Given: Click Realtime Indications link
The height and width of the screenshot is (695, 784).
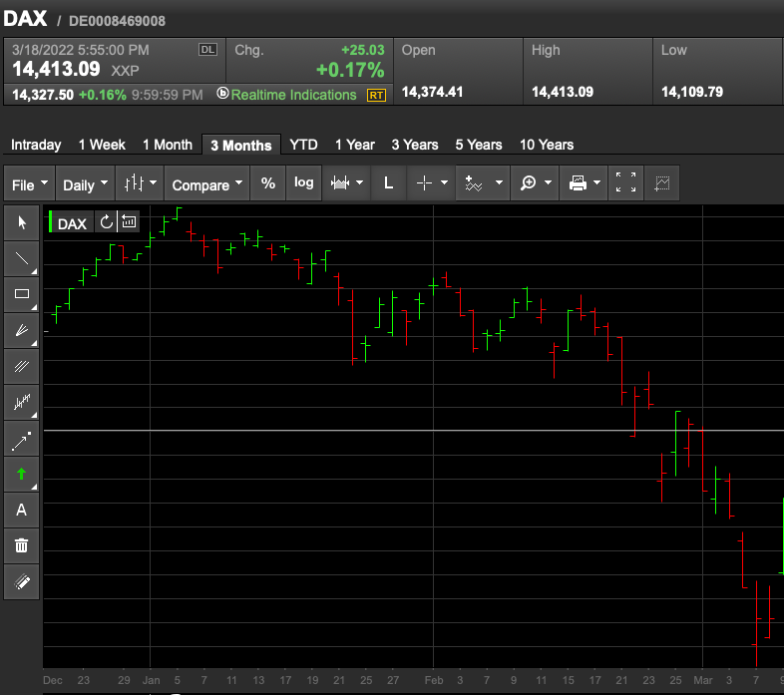Looking at the screenshot, I should pyautogui.click(x=294, y=95).
